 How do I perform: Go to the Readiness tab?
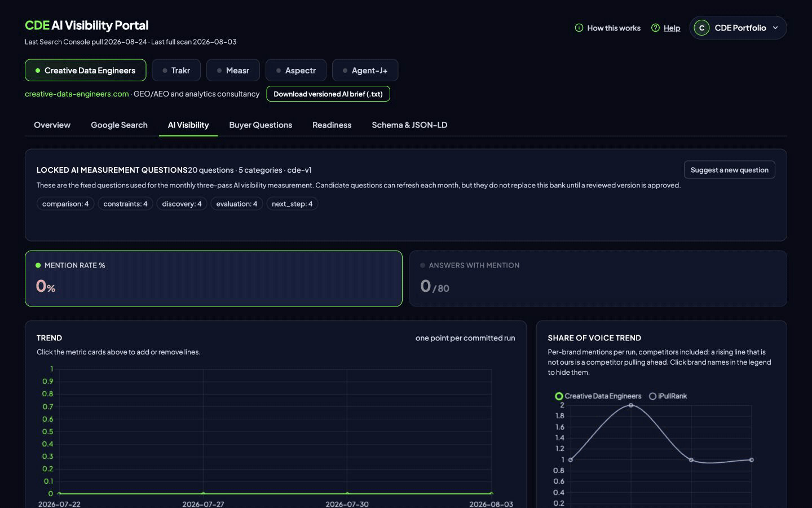[332, 125]
